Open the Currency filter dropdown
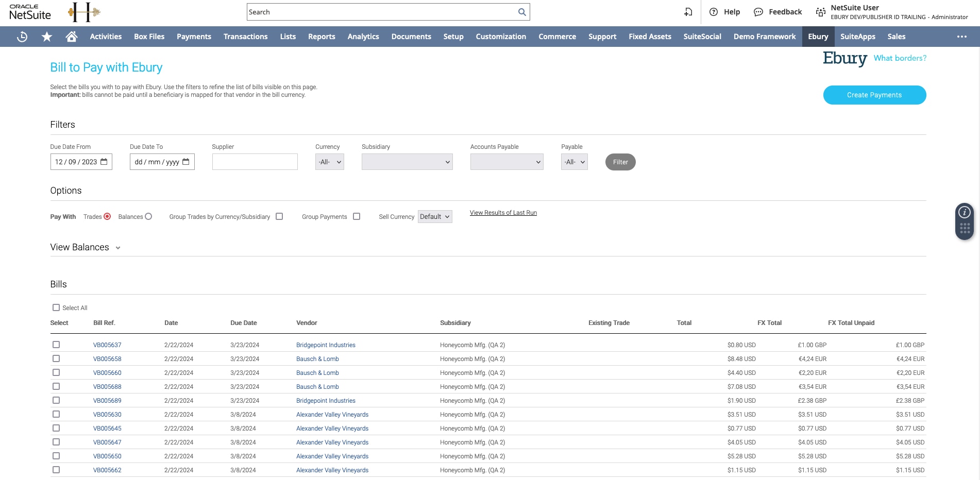Image resolution: width=980 pixels, height=480 pixels. coord(329,162)
